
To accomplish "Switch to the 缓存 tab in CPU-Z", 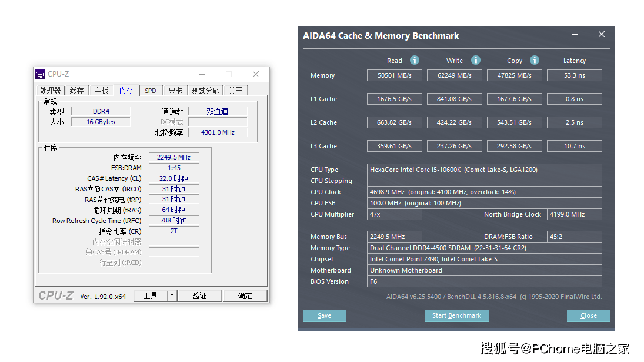I will coord(77,91).
